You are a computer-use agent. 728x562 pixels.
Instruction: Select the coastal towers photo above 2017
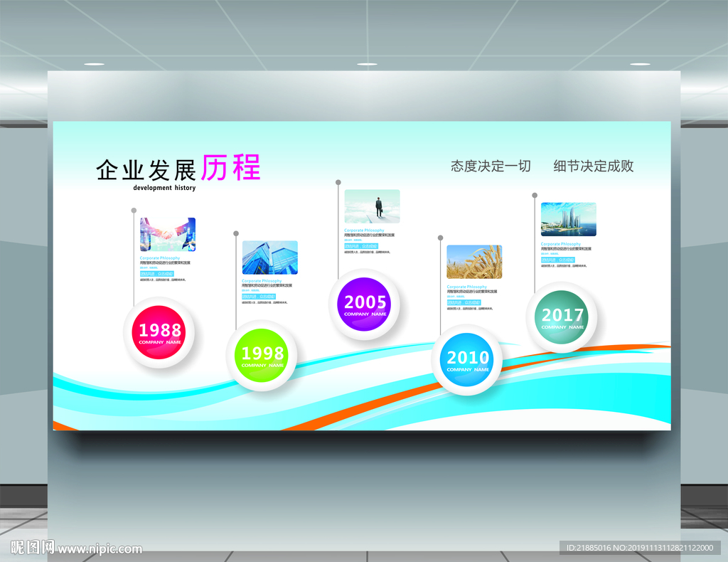point(568,219)
